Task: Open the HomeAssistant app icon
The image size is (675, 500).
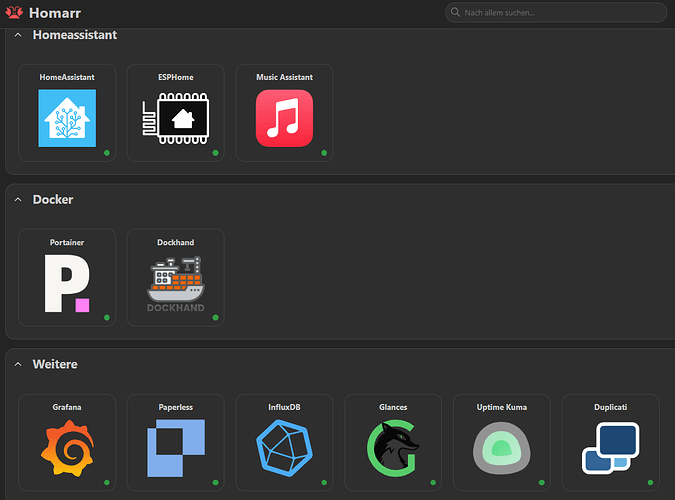Action: [67, 118]
